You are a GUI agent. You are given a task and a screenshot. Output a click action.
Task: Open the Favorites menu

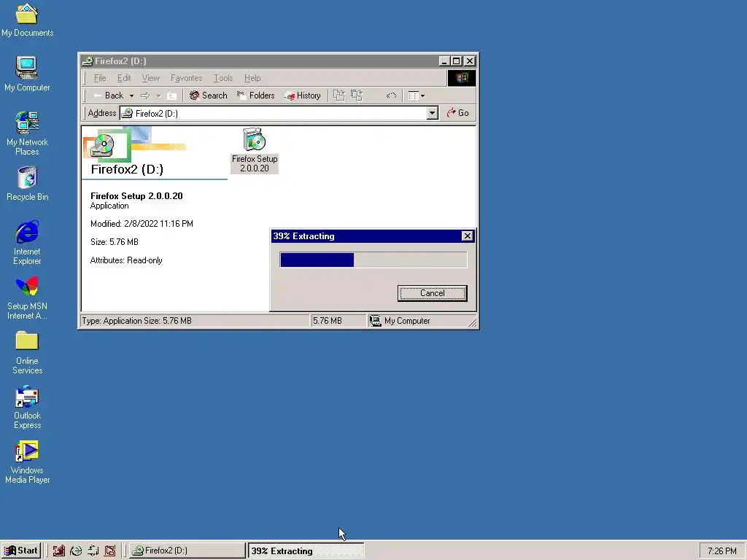186,78
